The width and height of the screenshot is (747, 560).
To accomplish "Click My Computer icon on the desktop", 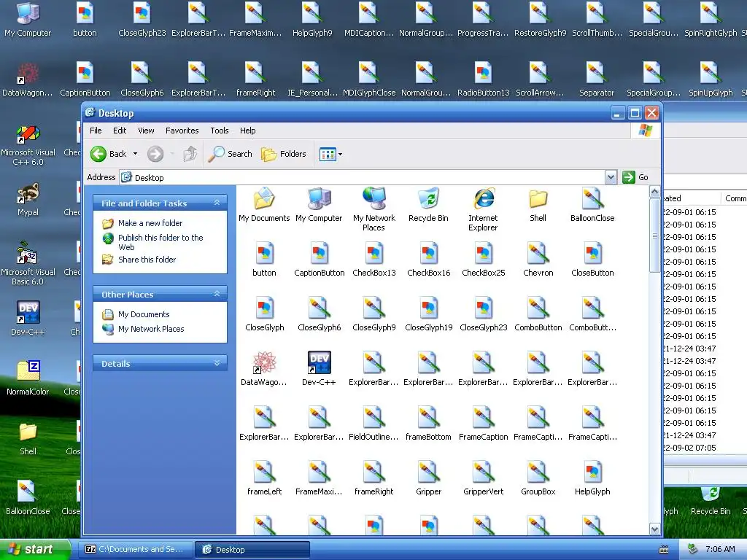I will point(28,20).
